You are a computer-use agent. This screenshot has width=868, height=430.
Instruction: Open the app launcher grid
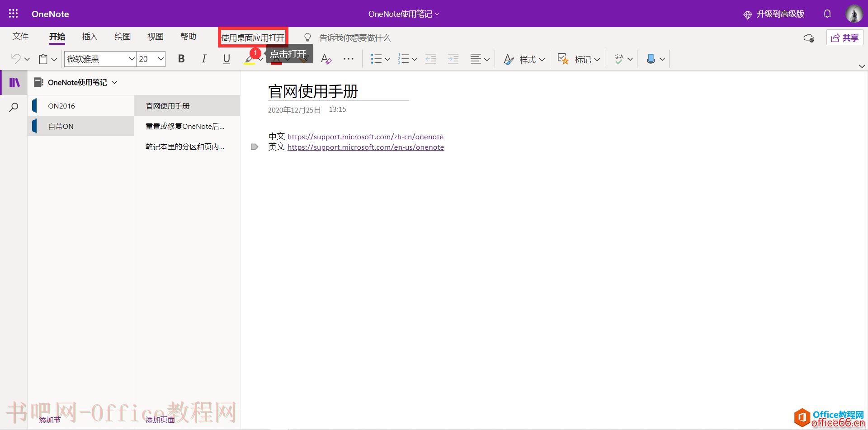(14, 14)
